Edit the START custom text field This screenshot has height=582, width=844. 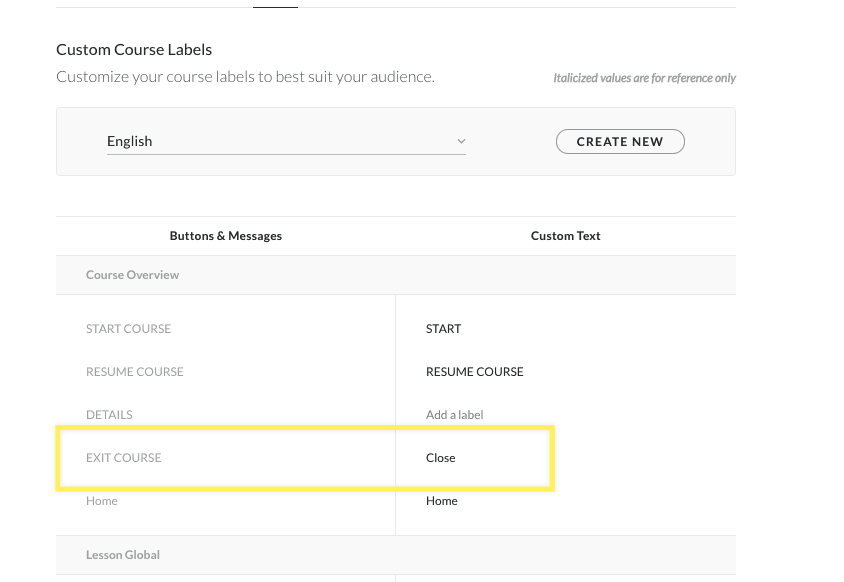tap(444, 329)
